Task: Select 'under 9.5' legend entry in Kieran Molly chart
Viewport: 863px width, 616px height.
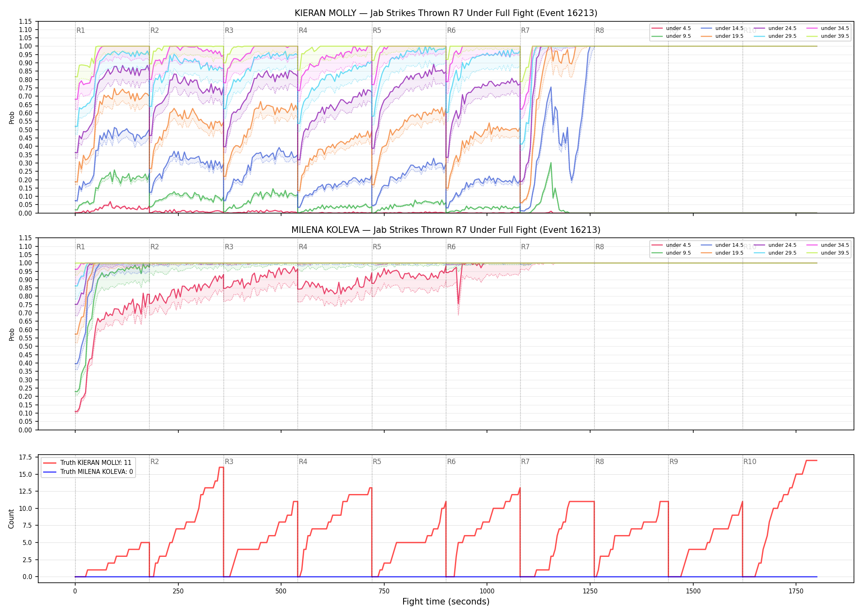Action: tap(671, 36)
